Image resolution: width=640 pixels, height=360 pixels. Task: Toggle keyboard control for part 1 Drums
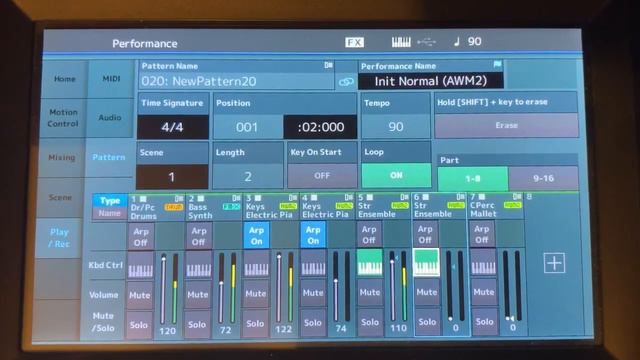(141, 266)
